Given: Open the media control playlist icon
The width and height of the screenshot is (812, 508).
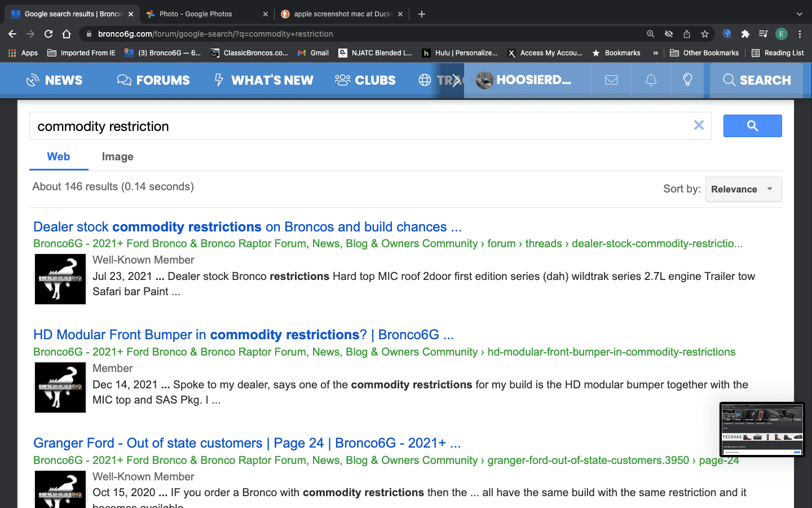Looking at the screenshot, I should pos(764,34).
